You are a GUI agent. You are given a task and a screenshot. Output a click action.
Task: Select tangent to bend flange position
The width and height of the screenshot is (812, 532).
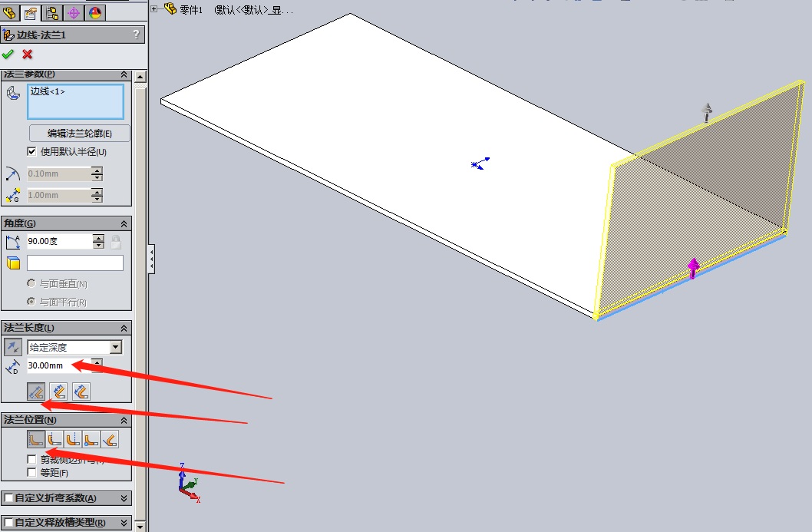(x=110, y=439)
